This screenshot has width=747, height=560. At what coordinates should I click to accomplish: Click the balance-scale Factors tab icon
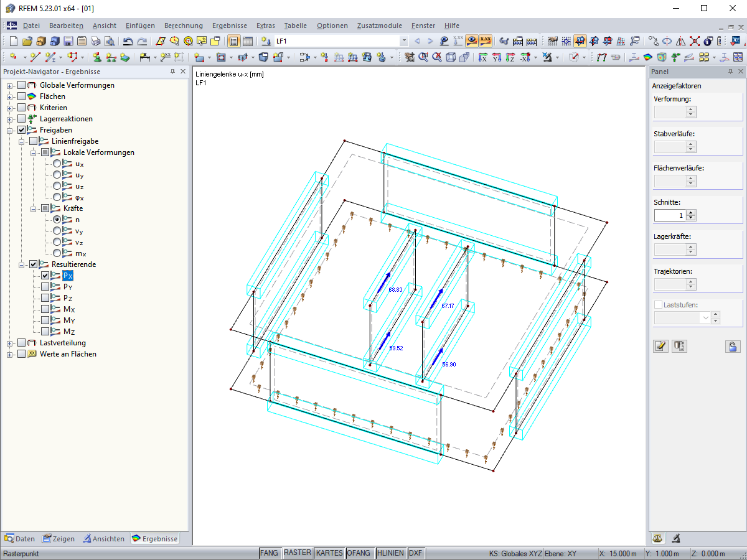pyautogui.click(x=657, y=538)
